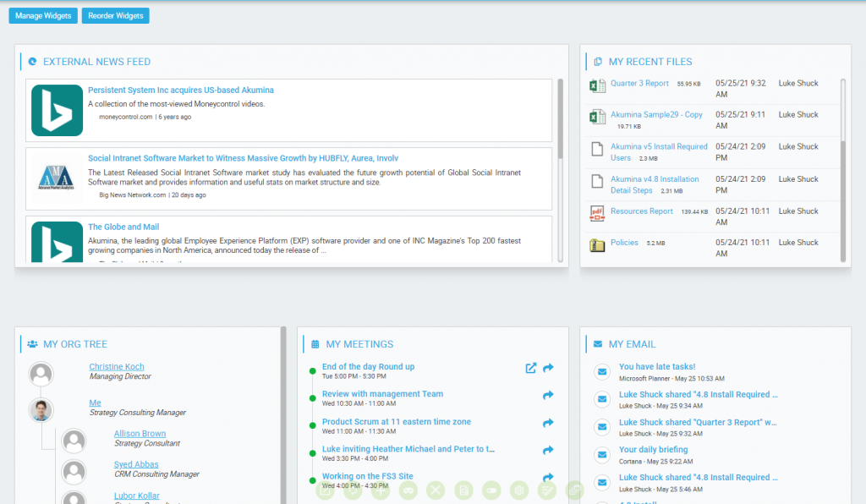Click the Bing logo on the Persistent System news item
The image size is (866, 504).
pyautogui.click(x=57, y=111)
